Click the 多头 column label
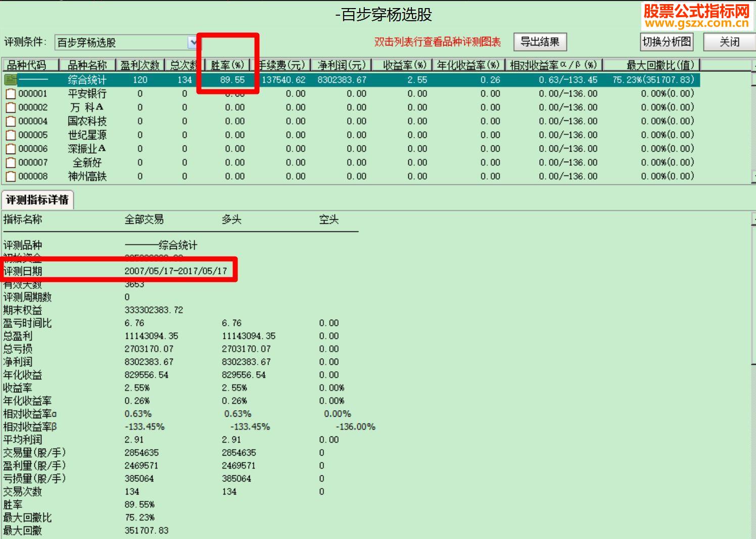This screenshot has width=756, height=539. 231,219
